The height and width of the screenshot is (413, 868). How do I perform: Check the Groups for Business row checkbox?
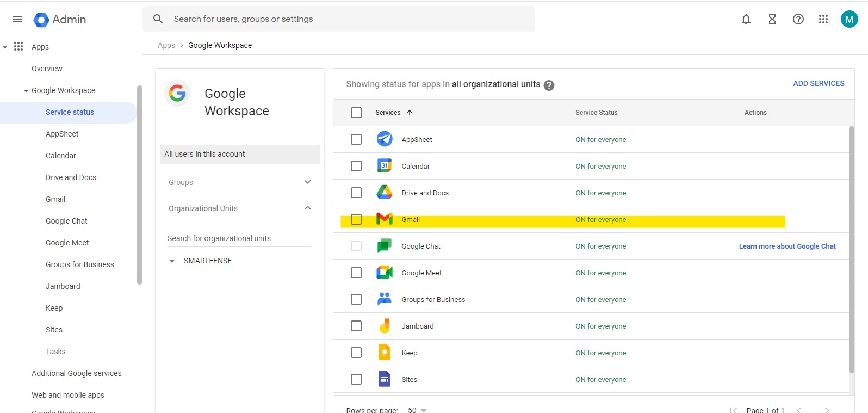point(356,299)
